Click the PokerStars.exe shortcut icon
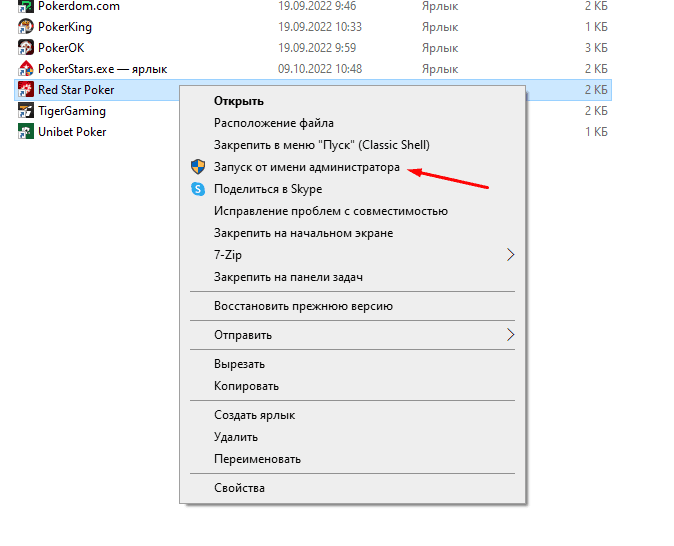The height and width of the screenshot is (546, 674). tap(25, 69)
